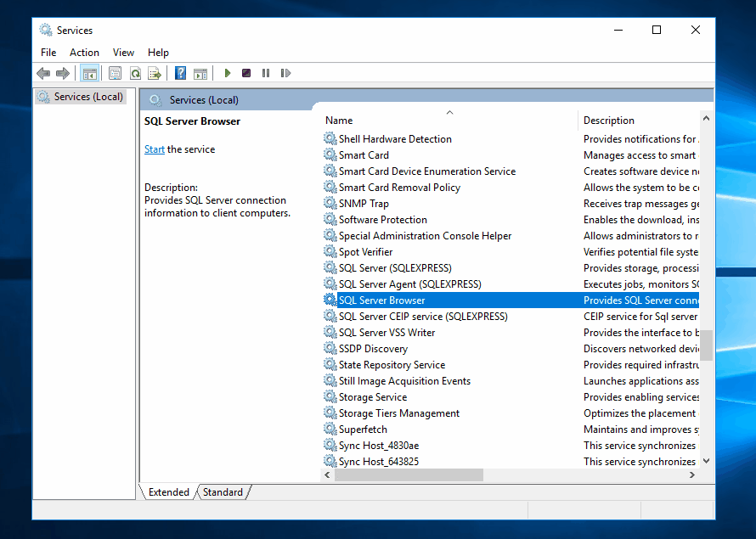
Task: Click the Restart Service toolbar icon
Action: [285, 74]
